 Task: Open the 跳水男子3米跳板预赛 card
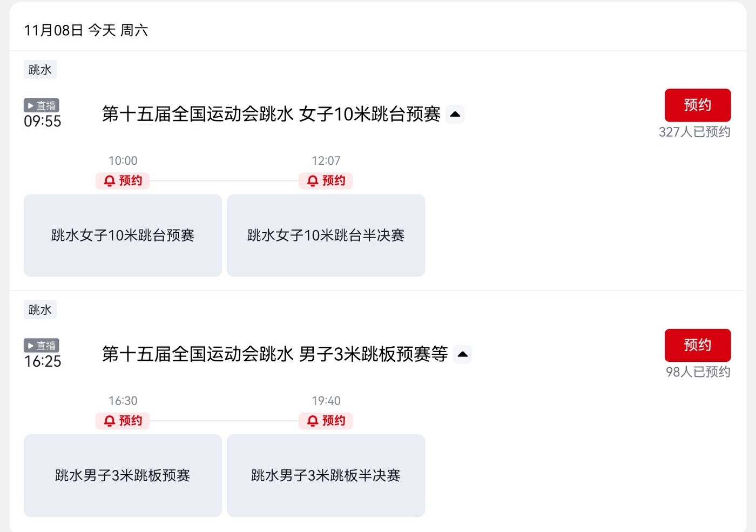pos(123,475)
